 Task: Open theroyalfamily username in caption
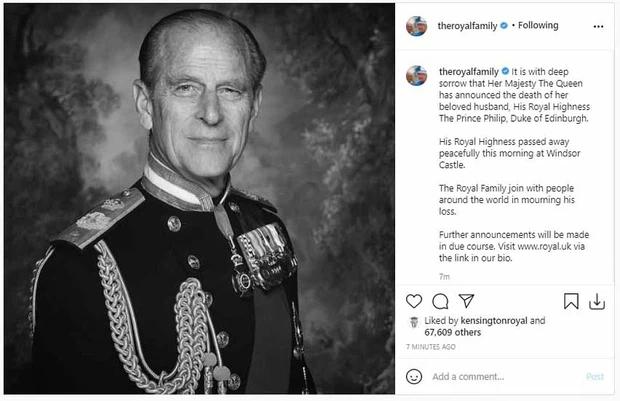pyautogui.click(x=470, y=71)
